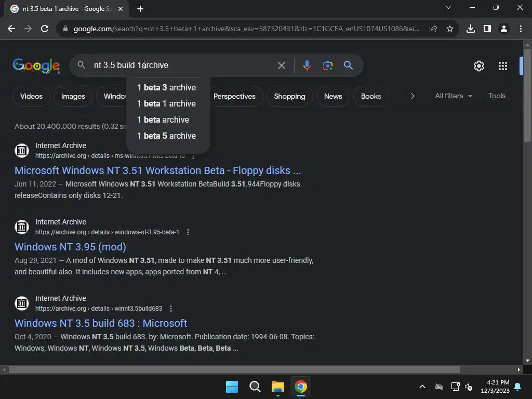The width and height of the screenshot is (532, 399).
Task: Submit search with blue magnifier icon
Action: (349, 65)
